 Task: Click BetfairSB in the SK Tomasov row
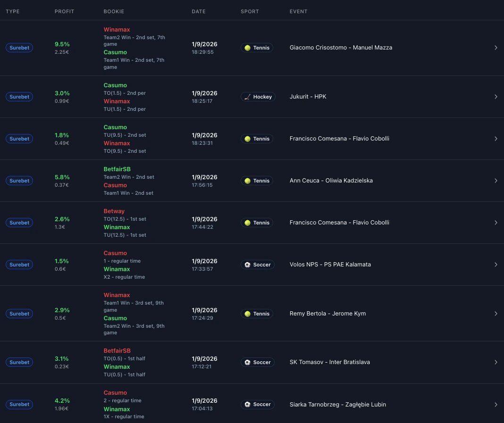(117, 351)
